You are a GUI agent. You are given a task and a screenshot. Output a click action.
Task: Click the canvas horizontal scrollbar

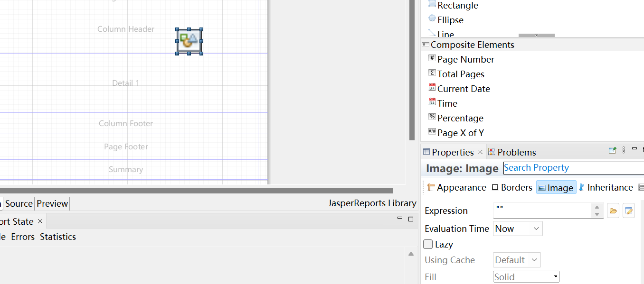197,191
